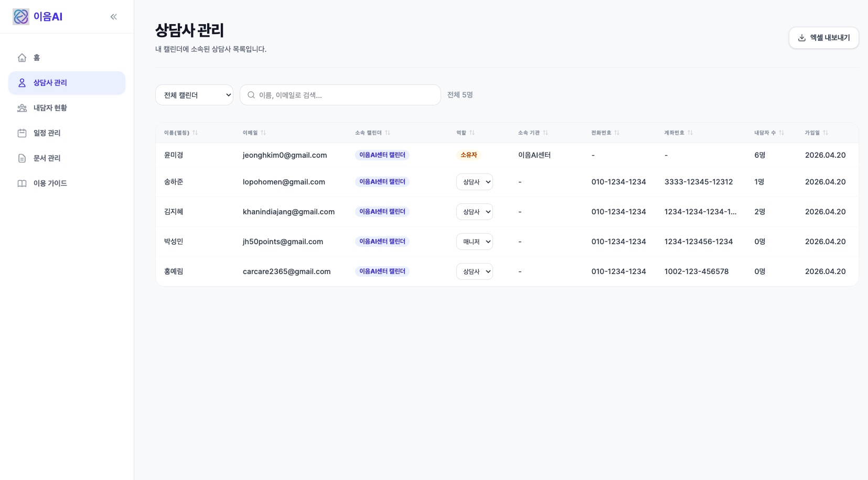Click the search magnifier icon
Viewport: 868px width, 480px height.
(x=252, y=95)
